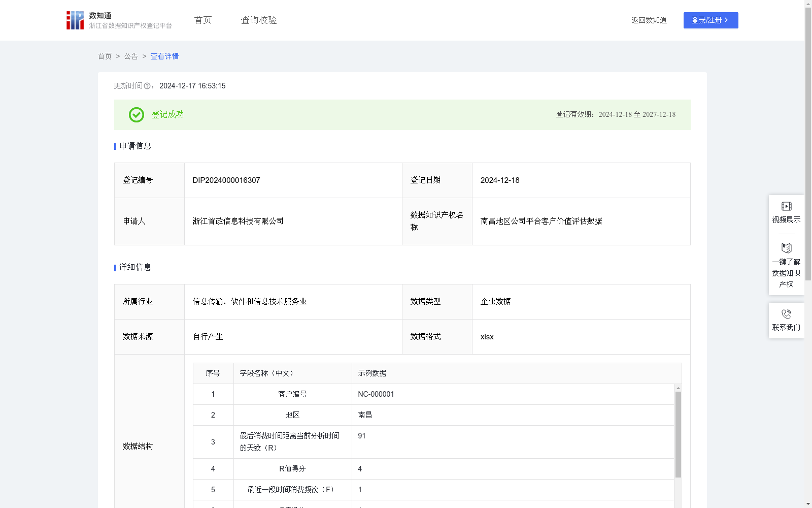Click the 登记有效期 validity date text
Image resolution: width=812 pixels, height=508 pixels.
(615, 114)
